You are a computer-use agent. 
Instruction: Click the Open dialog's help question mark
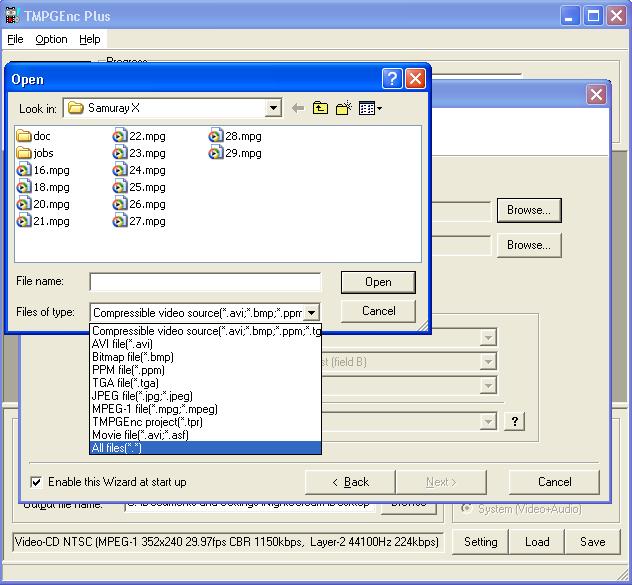(392, 78)
